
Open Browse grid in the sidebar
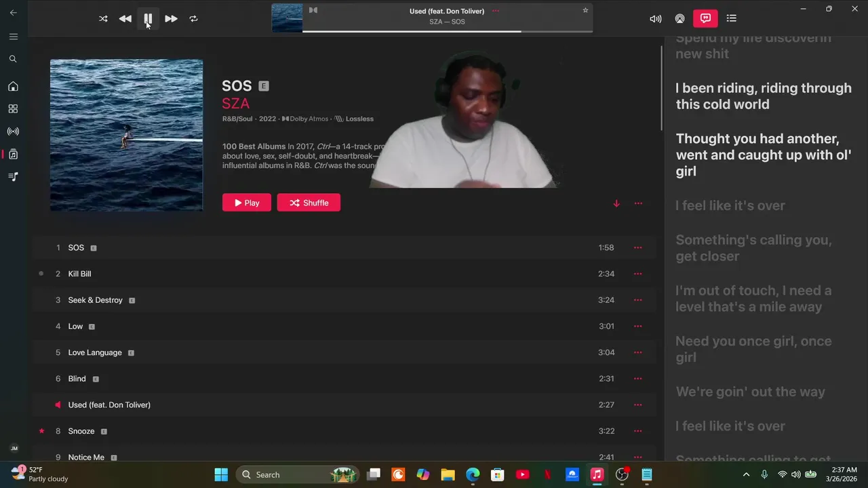click(x=13, y=109)
